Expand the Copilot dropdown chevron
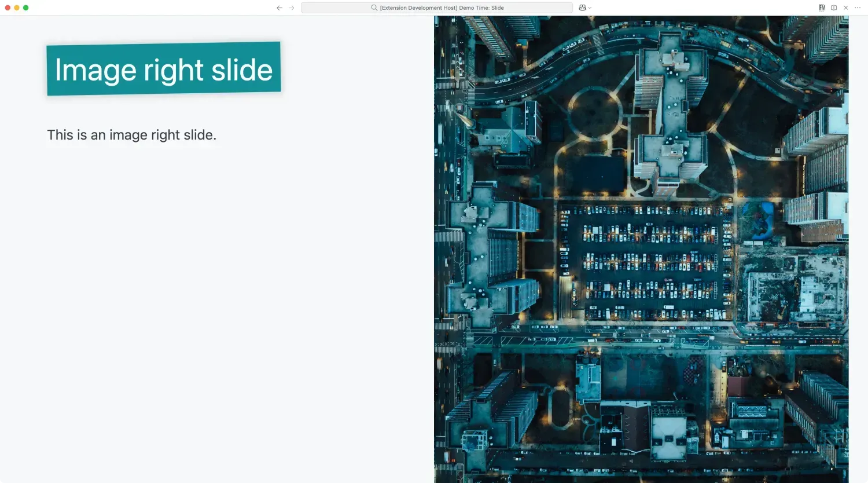 pos(590,8)
